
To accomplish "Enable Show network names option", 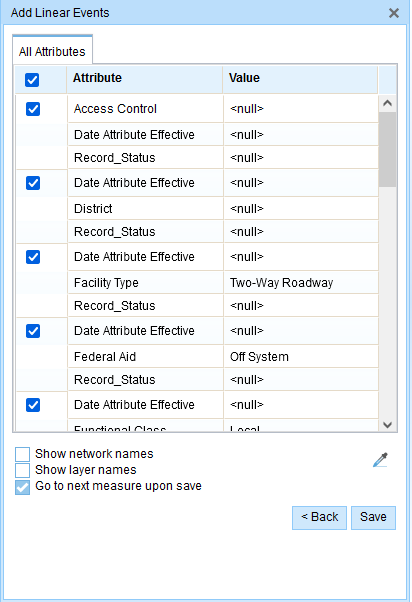I will [x=22, y=454].
